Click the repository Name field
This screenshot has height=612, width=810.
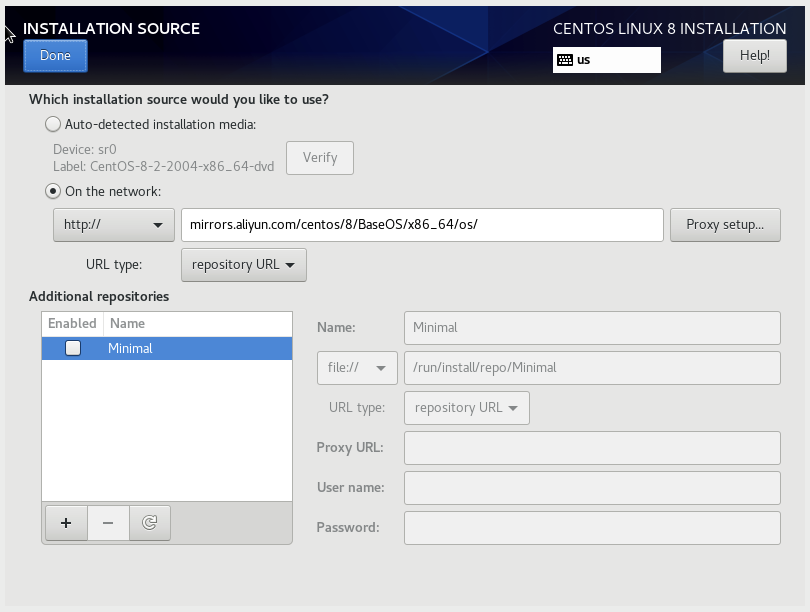pyautogui.click(x=592, y=328)
